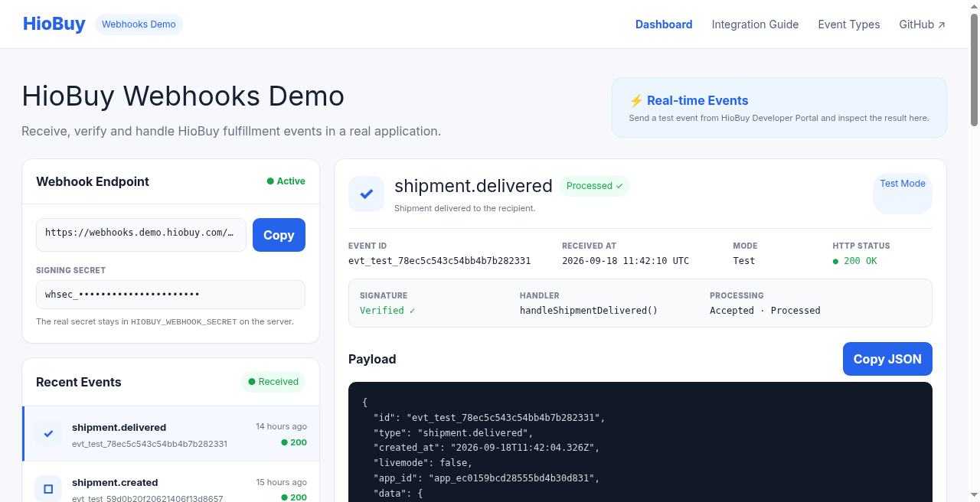This screenshot has width=980, height=502.
Task: Go to Event Types
Action: (x=849, y=24)
